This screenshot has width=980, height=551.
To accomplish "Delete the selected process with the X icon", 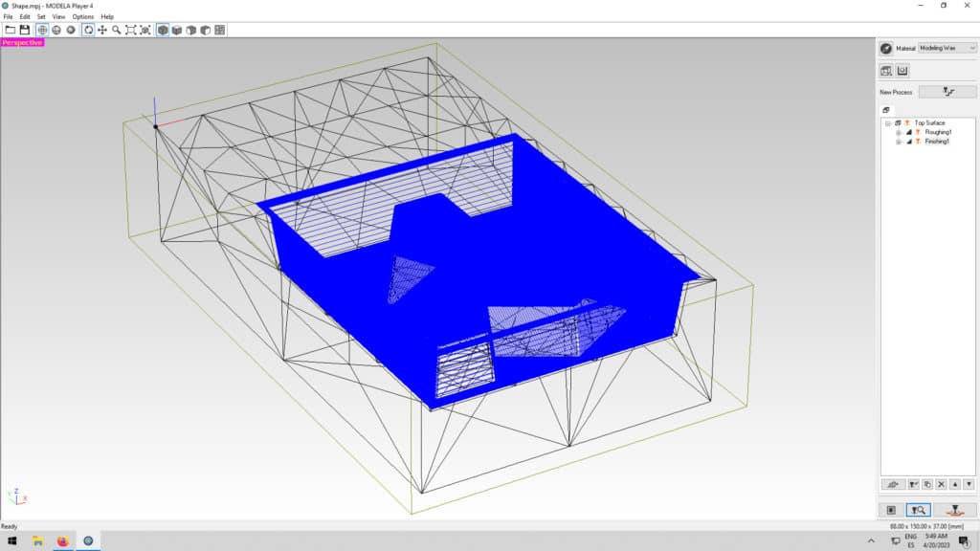I will coord(942,485).
